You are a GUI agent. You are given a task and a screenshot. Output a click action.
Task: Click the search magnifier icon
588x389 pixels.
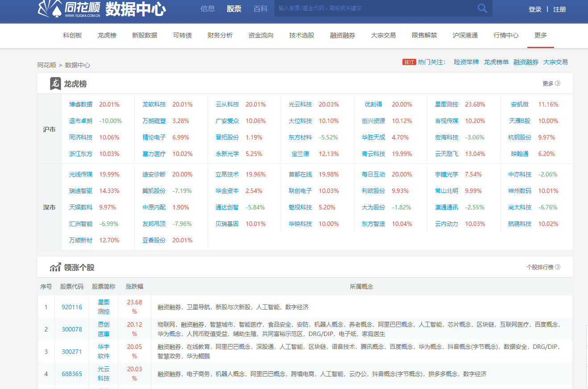[482, 8]
